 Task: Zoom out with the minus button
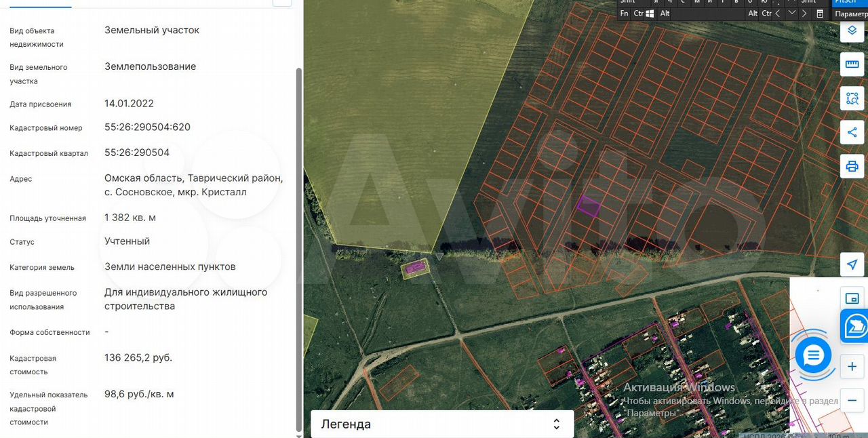pyautogui.click(x=852, y=400)
